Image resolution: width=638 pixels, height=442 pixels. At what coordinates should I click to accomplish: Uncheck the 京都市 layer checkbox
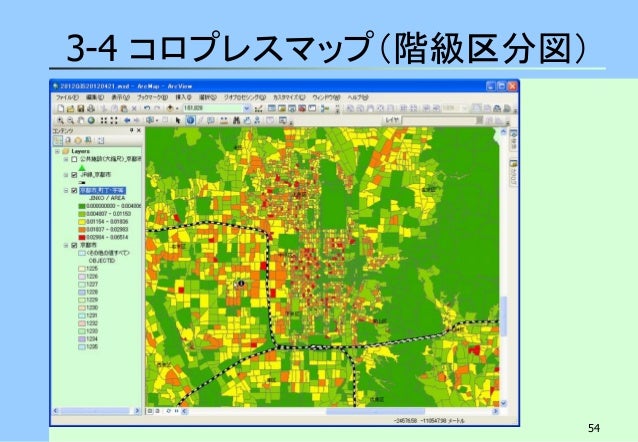74,245
